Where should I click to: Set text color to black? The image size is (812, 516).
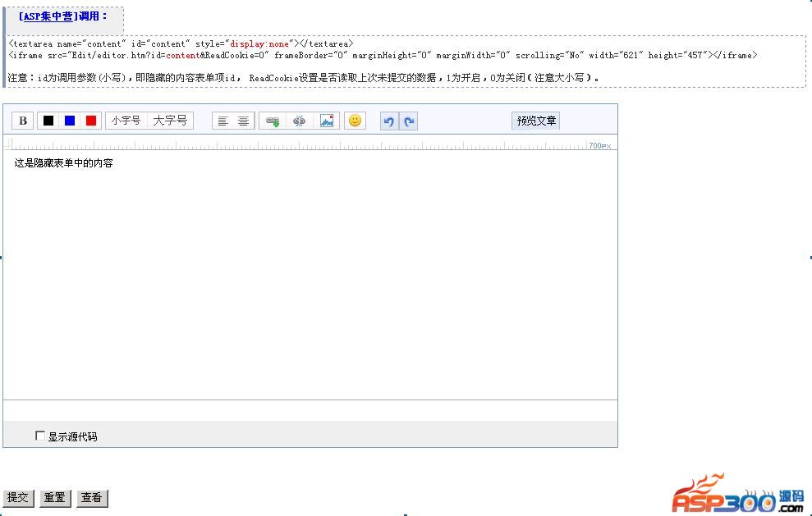pyautogui.click(x=48, y=121)
